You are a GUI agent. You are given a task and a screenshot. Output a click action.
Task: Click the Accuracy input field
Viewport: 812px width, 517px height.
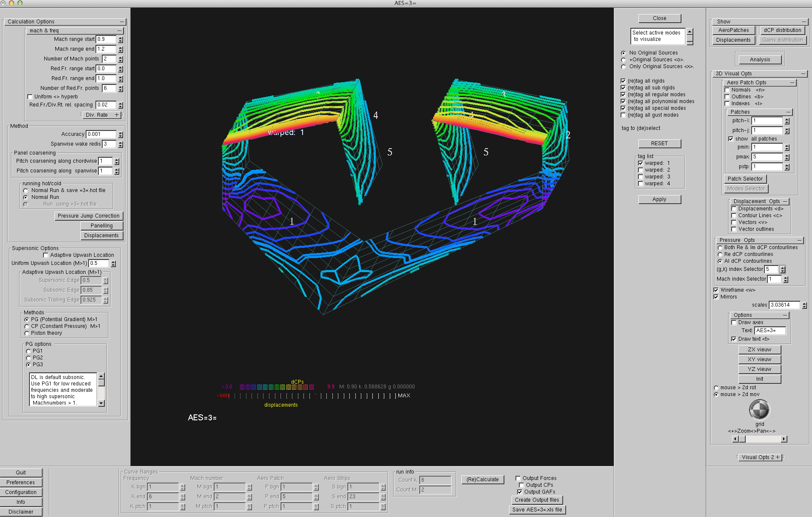pyautogui.click(x=101, y=134)
